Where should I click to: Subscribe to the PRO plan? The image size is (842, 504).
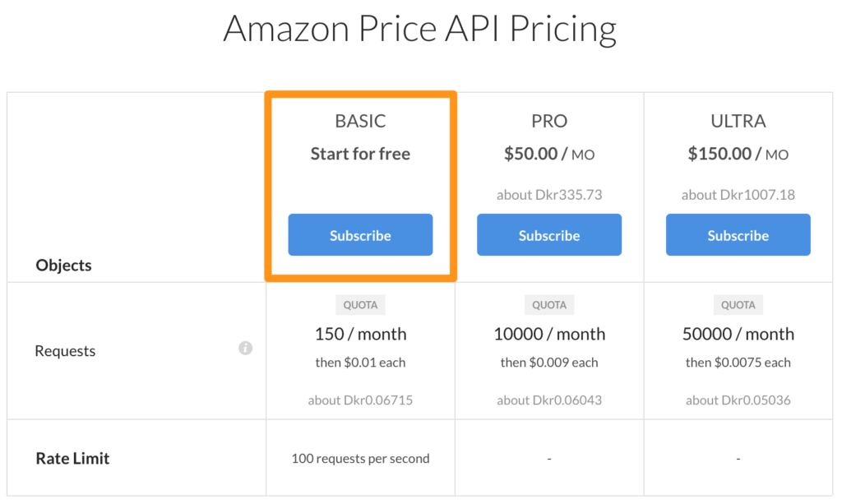pos(548,234)
